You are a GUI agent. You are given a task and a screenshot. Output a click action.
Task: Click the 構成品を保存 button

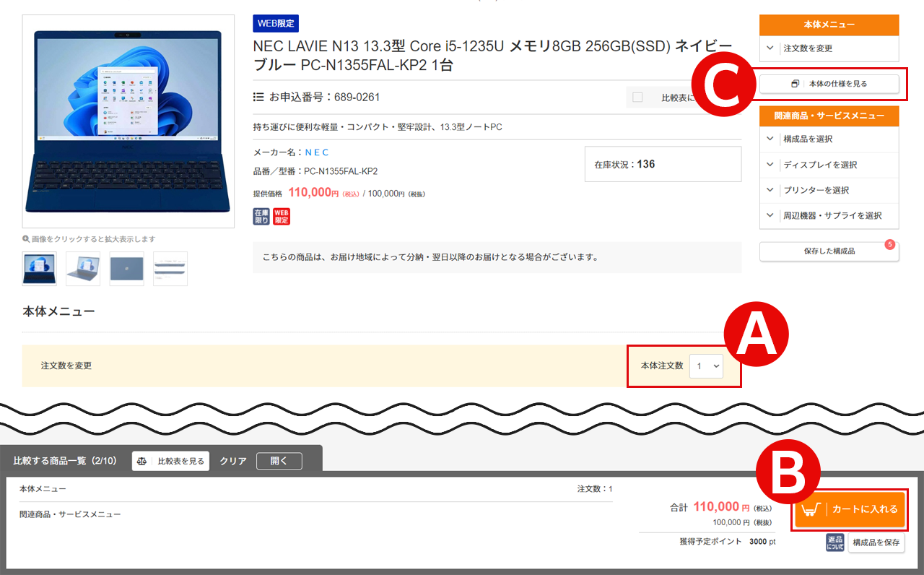point(876,542)
